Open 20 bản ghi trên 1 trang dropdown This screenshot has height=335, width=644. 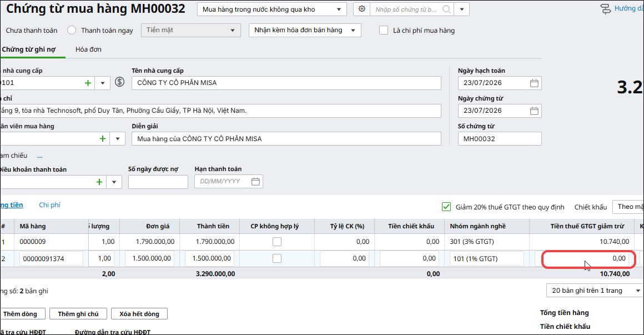tap(595, 291)
